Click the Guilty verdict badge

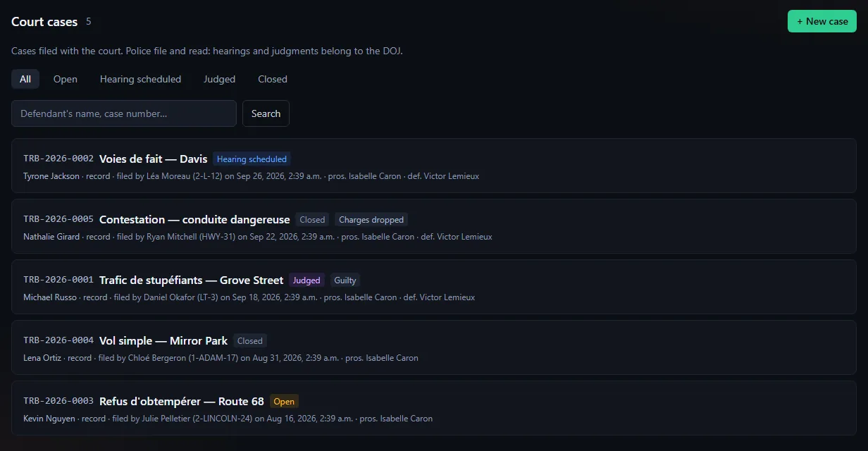345,280
